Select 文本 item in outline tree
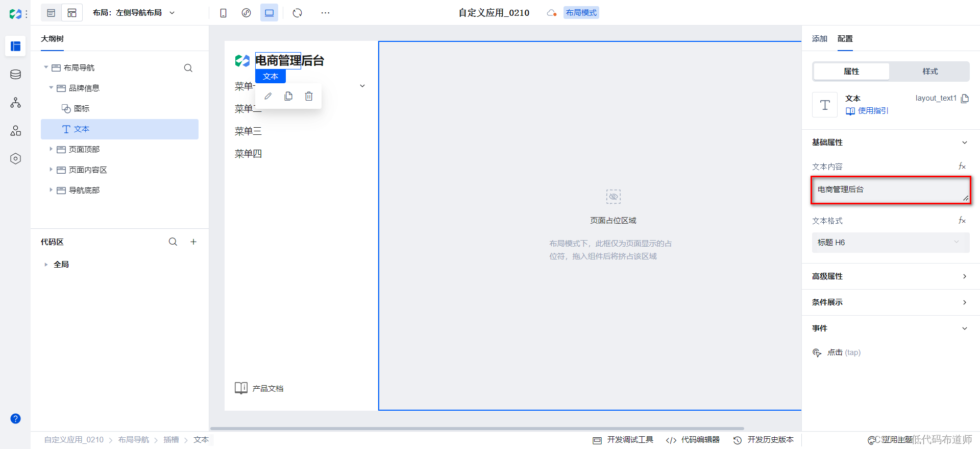This screenshot has height=449, width=980. (x=119, y=129)
